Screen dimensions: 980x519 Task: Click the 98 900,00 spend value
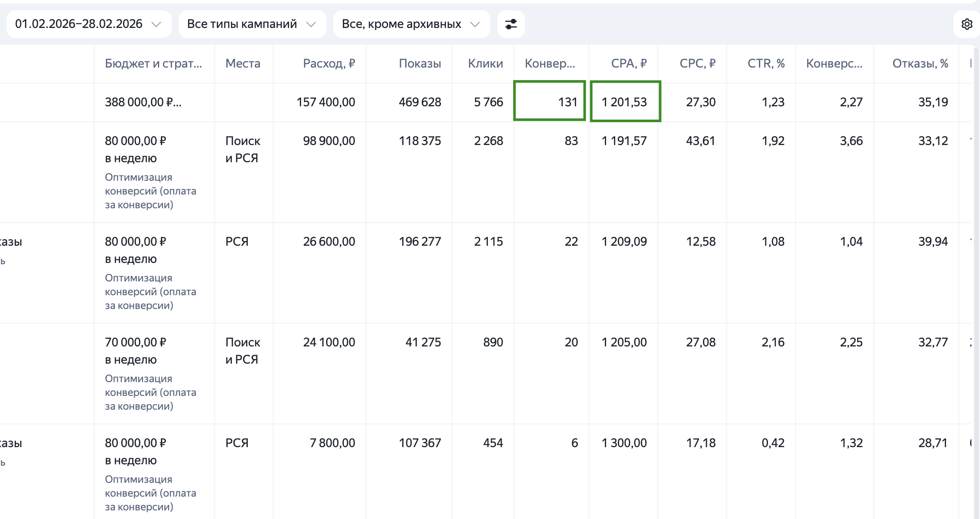329,141
